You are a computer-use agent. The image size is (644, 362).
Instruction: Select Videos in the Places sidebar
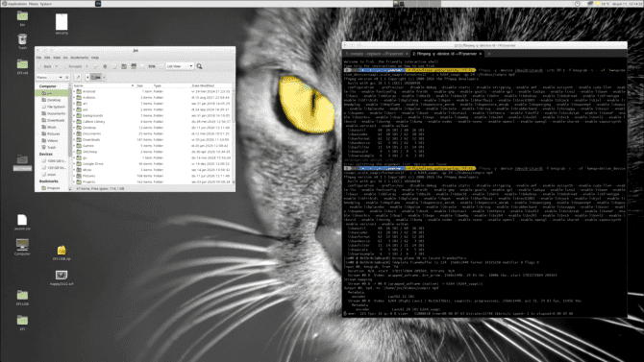point(53,141)
